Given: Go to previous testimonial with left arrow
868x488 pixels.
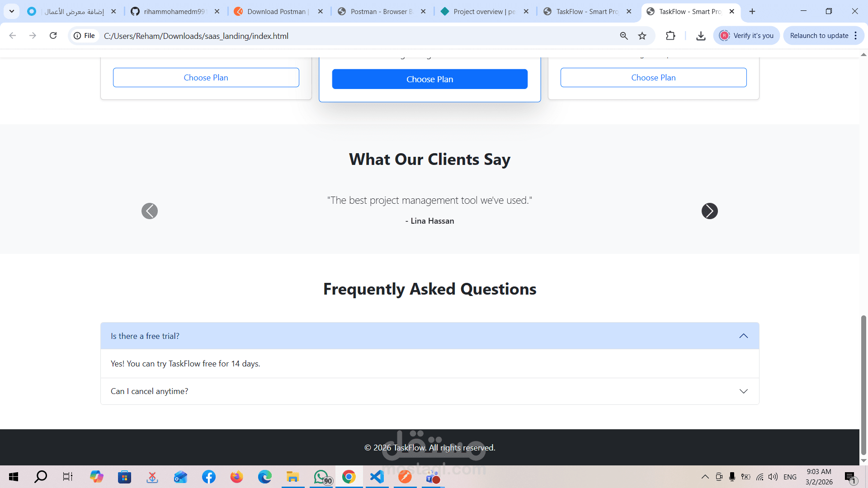Looking at the screenshot, I should click(x=150, y=211).
